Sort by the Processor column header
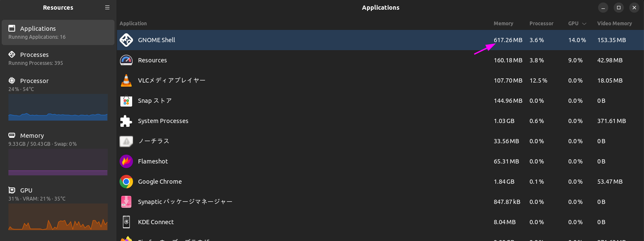Viewport: 644px width, 241px height. tap(541, 24)
